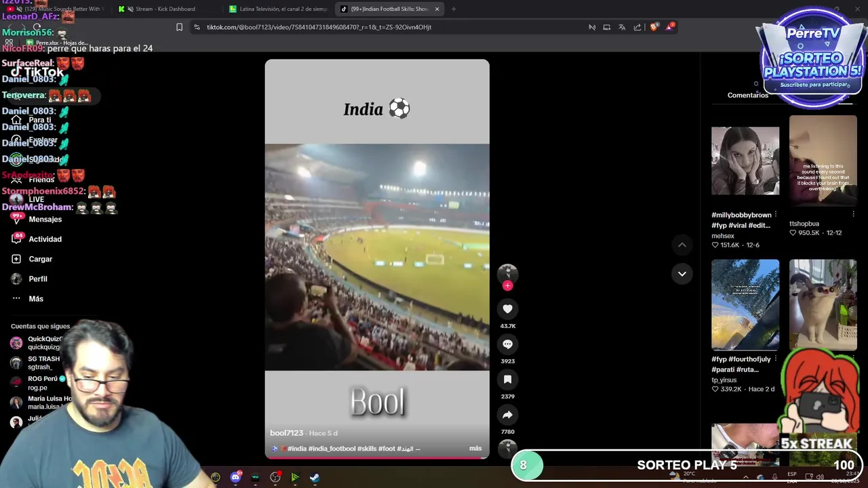Open OBS Studio taskbar icon
This screenshot has height=488, width=868.
point(275,477)
